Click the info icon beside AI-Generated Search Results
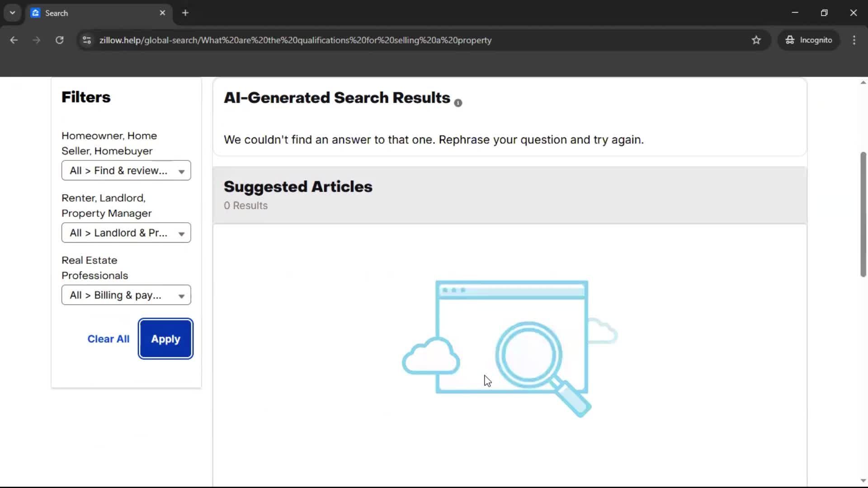Image resolution: width=868 pixels, height=488 pixels. tap(458, 103)
